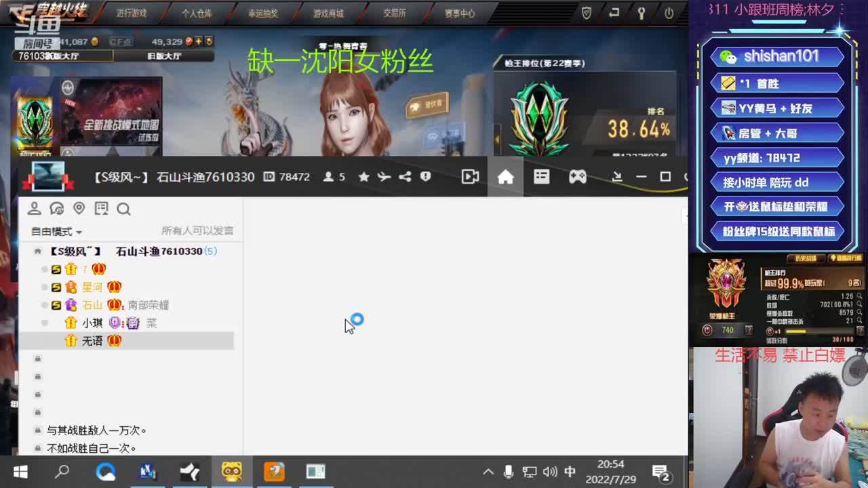The height and width of the screenshot is (488, 868).
Task: Click the volume speaker icon in taskbar
Action: (550, 472)
